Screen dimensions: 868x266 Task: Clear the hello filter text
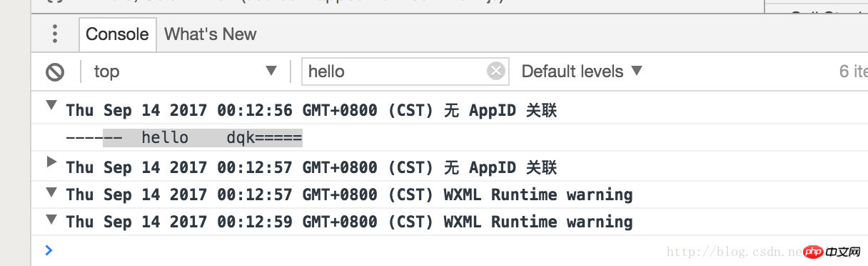(x=496, y=71)
